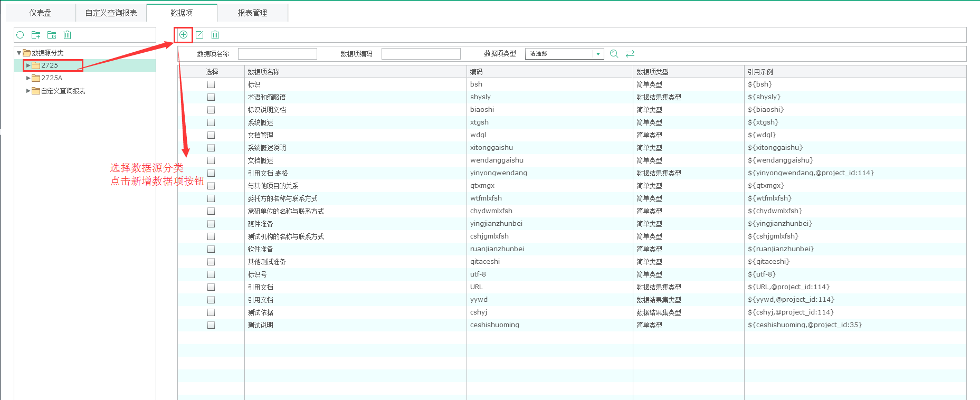Click the reset filter swap-arrows icon
This screenshot has width=980, height=400.
630,54
